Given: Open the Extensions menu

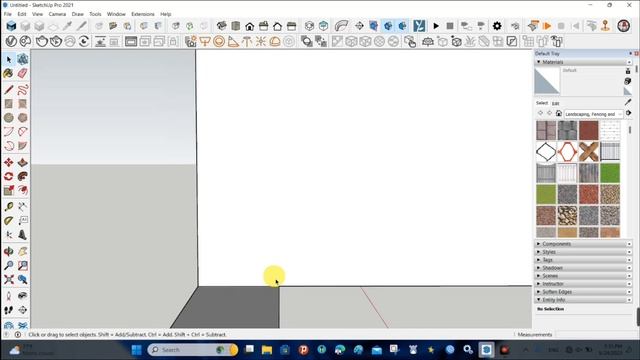Looking at the screenshot, I should (x=142, y=14).
